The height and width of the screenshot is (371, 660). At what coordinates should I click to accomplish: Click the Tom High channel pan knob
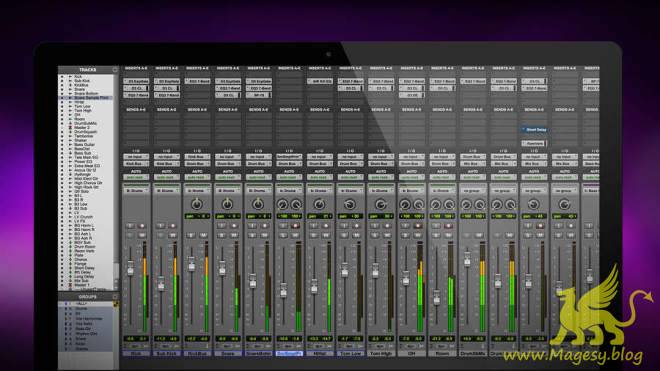[x=381, y=204]
